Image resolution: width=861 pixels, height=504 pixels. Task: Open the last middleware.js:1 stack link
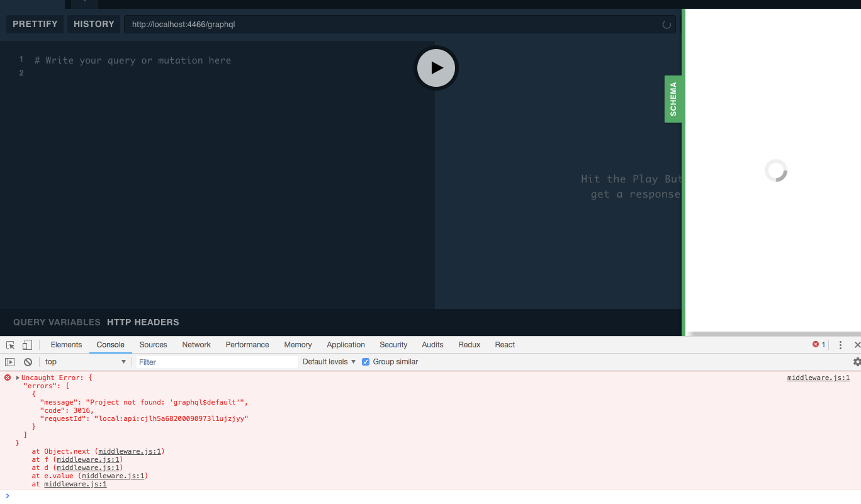(x=75, y=484)
